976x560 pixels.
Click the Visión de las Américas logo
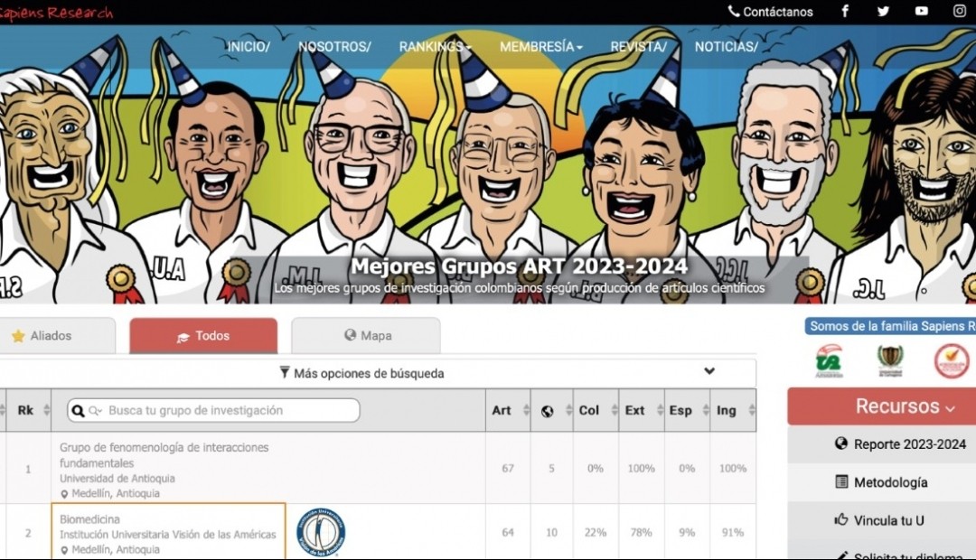tap(321, 532)
